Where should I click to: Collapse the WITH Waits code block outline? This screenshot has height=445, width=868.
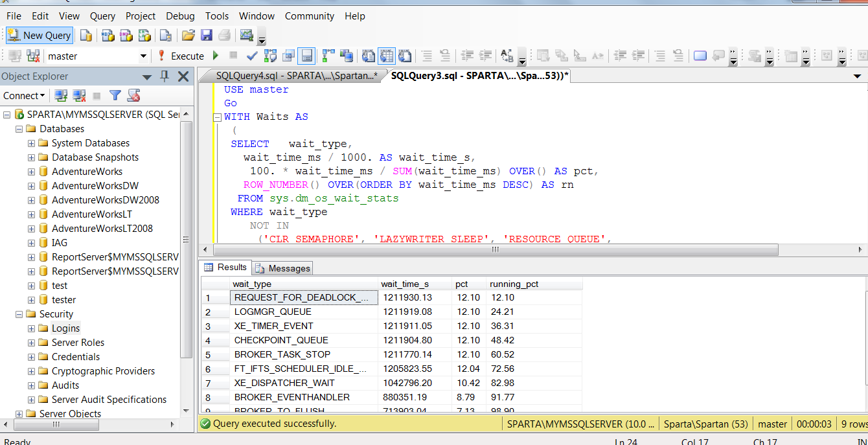218,117
